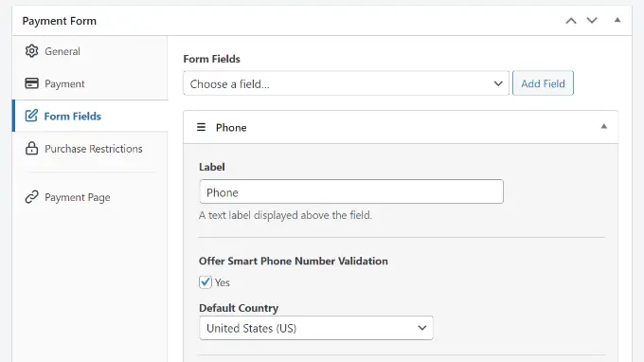Click the 'A text label displayed above the field' hint
This screenshot has height=362, width=644.
click(x=285, y=215)
